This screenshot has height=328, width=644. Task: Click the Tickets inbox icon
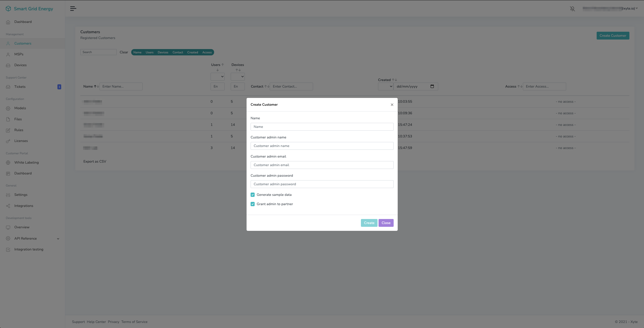[8, 87]
